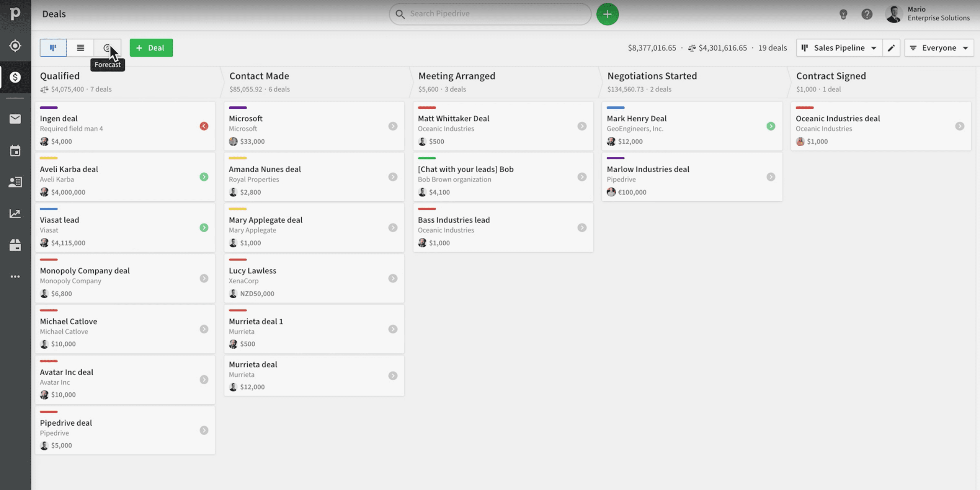
Task: Open the Ingen deal title
Action: [x=59, y=119]
